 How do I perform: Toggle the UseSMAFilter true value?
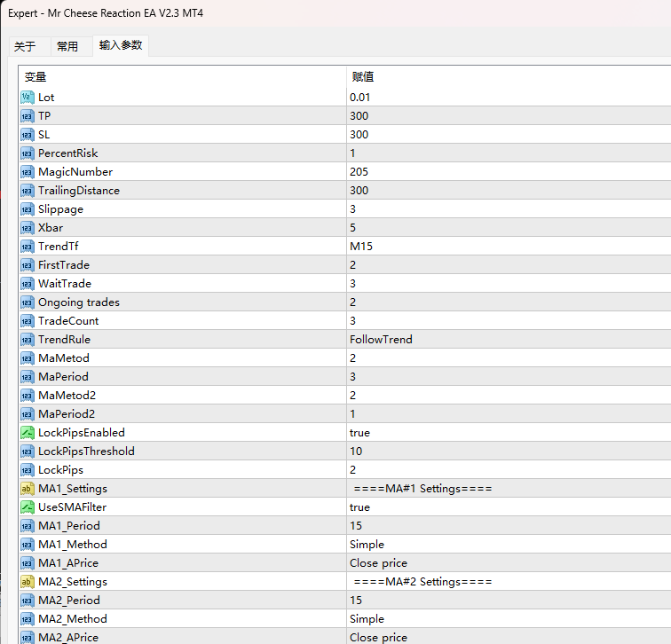point(509,507)
